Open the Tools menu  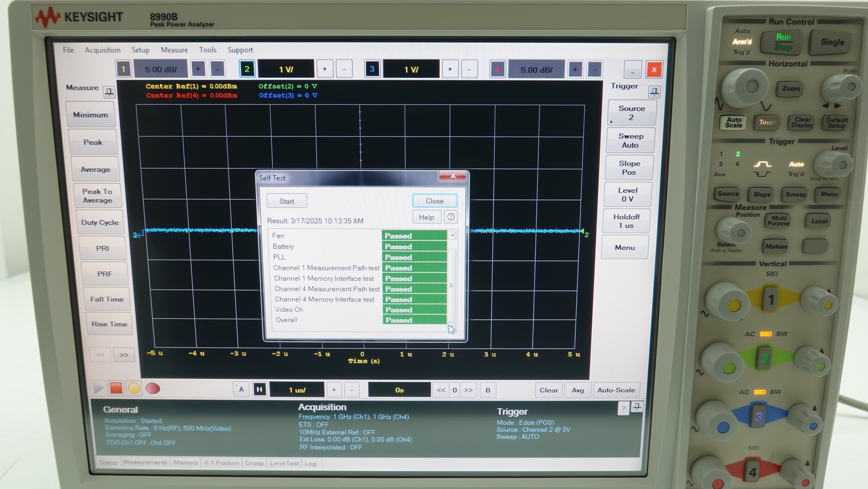click(x=208, y=50)
